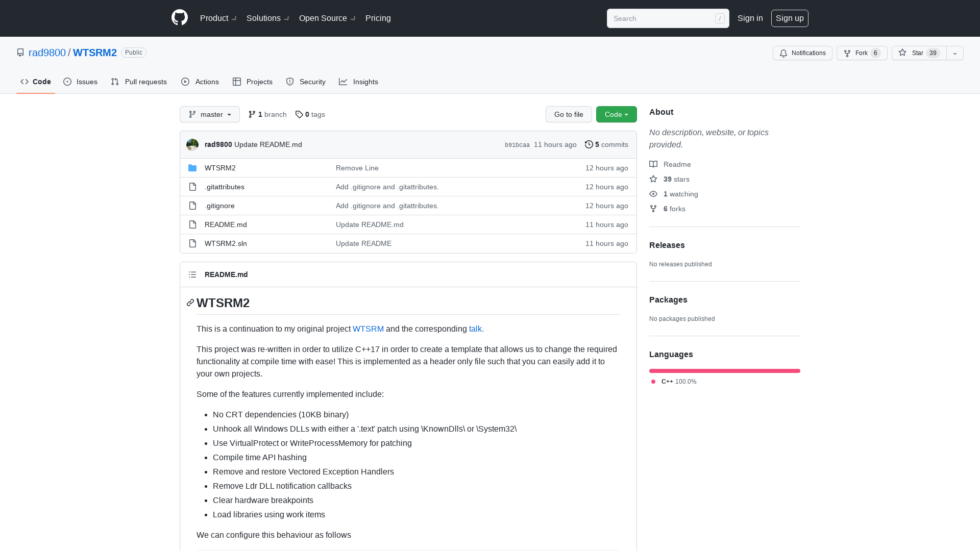Click Update README.md in the latest commit row
The height and width of the screenshot is (551, 980).
[268, 144]
